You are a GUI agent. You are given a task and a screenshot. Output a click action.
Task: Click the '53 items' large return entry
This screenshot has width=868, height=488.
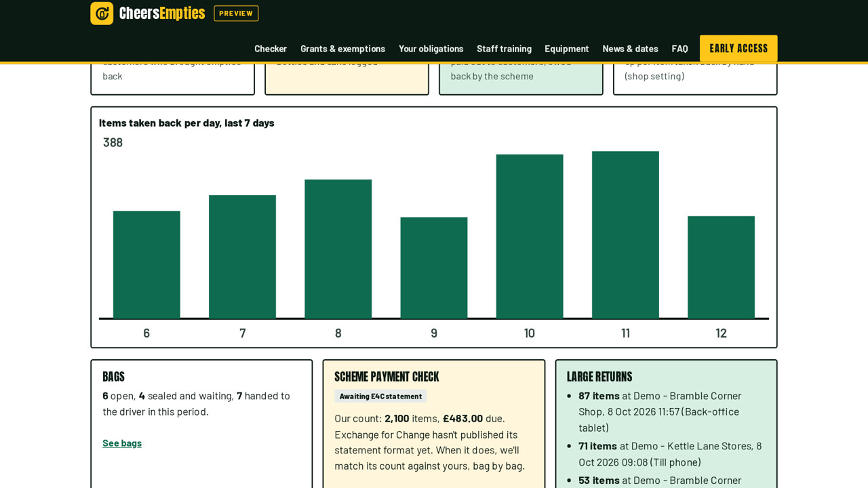click(x=671, y=481)
